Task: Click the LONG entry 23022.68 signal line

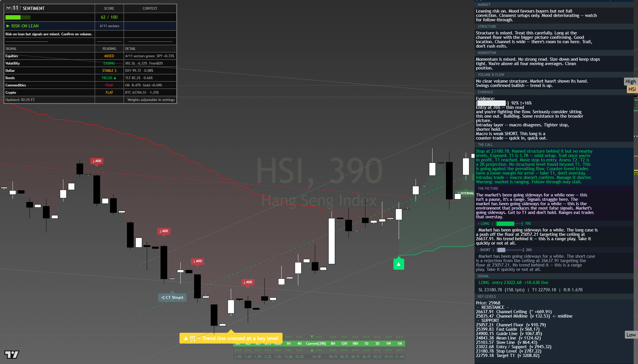Action: (513, 283)
